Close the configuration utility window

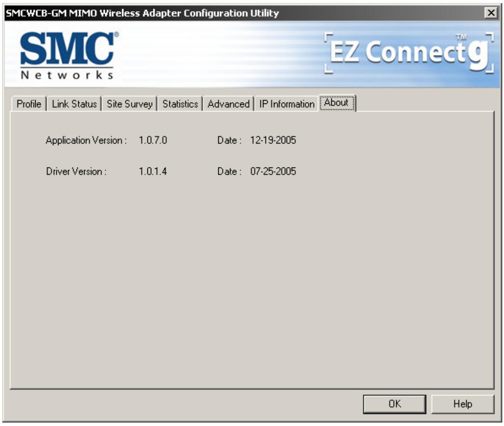(491, 13)
